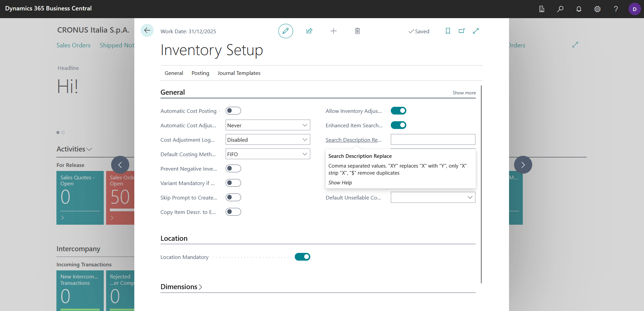Viewport: 644px width, 311px height.
Task: Open notifications bell icon
Action: click(x=579, y=9)
